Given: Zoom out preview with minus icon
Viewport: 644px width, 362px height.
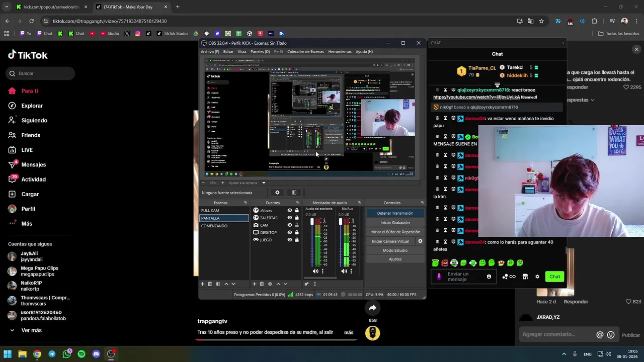Looking at the screenshot, I should [x=203, y=183].
